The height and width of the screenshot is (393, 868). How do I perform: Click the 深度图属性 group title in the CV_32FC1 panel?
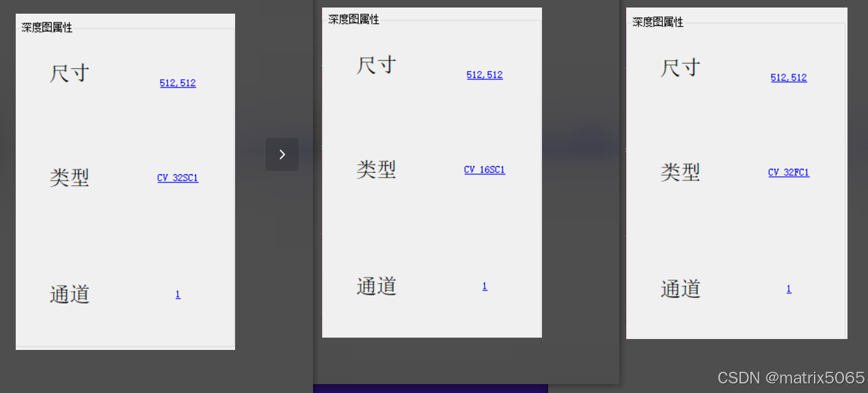pyautogui.click(x=657, y=22)
